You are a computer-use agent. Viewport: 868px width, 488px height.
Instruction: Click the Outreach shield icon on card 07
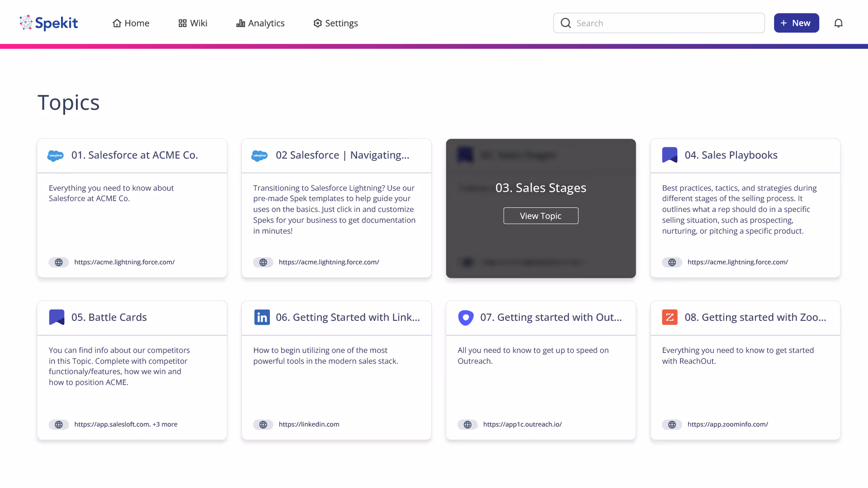coord(466,317)
